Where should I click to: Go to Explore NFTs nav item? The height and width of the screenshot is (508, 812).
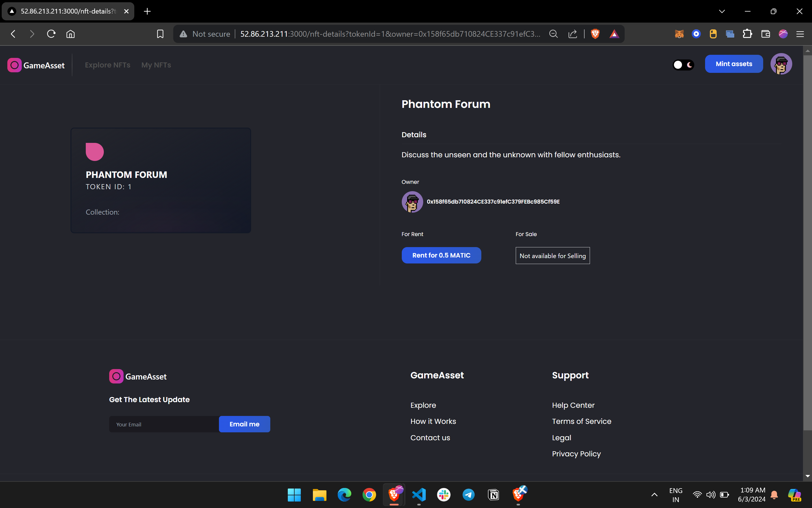107,65
